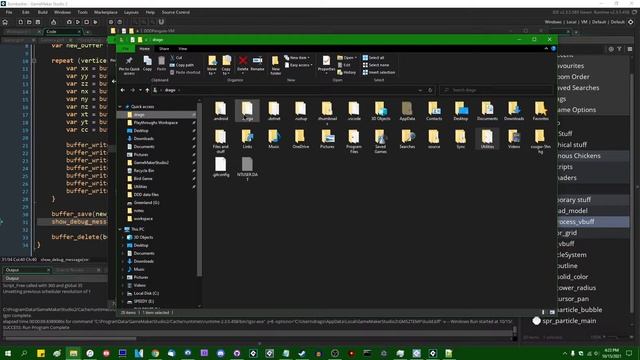Select the Favorites folder
The height and width of the screenshot is (360, 640).
[x=540, y=111]
